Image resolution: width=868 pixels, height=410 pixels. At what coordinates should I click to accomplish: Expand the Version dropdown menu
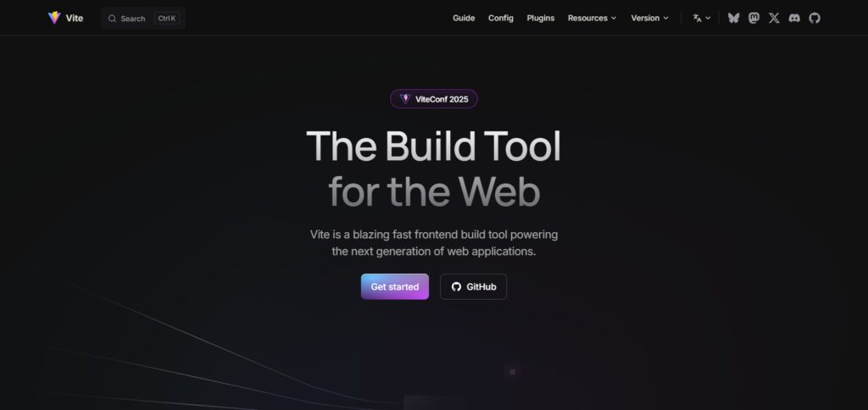(x=650, y=19)
